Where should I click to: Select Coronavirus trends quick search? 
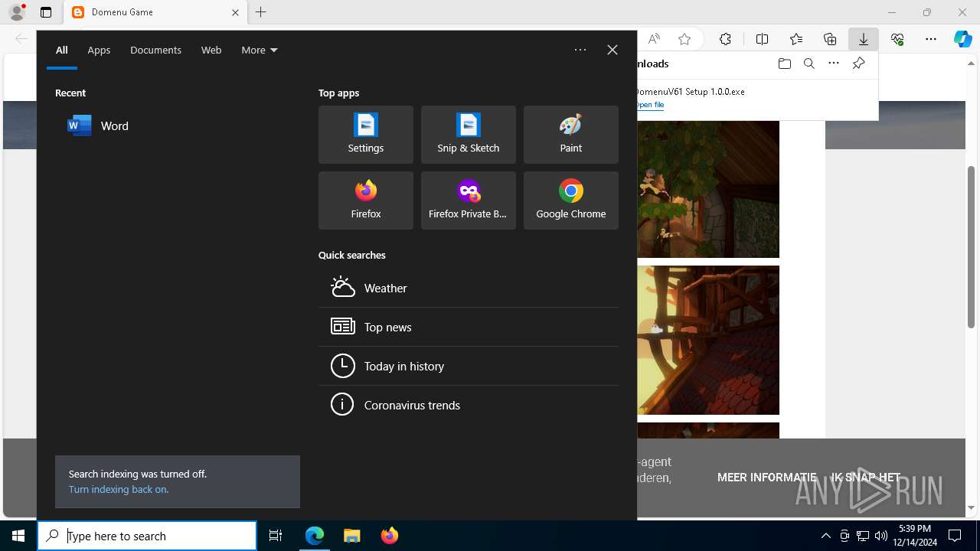click(469, 405)
